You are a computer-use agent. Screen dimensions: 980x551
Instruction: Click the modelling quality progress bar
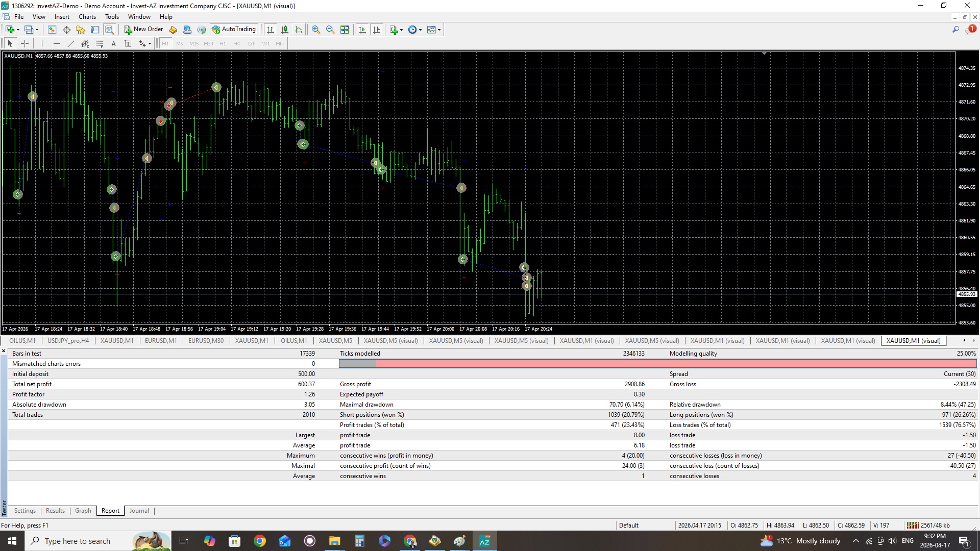[657, 363]
